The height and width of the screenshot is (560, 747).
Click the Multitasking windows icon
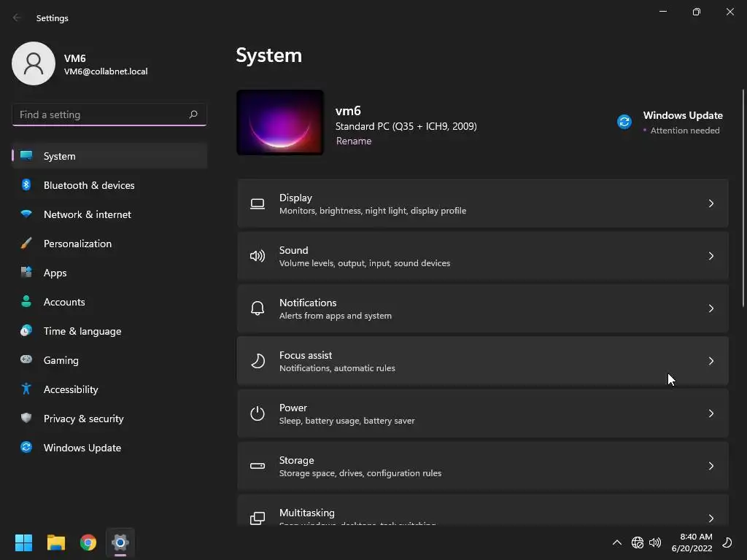tap(258, 518)
